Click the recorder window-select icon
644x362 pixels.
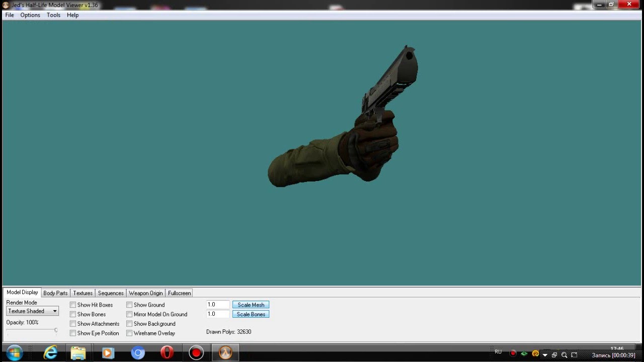click(554, 355)
